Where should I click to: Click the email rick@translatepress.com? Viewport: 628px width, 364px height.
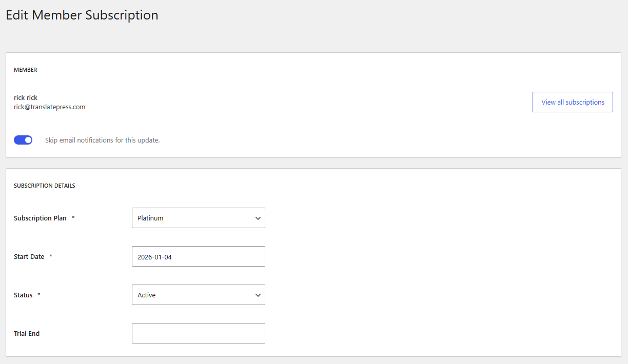[49, 107]
